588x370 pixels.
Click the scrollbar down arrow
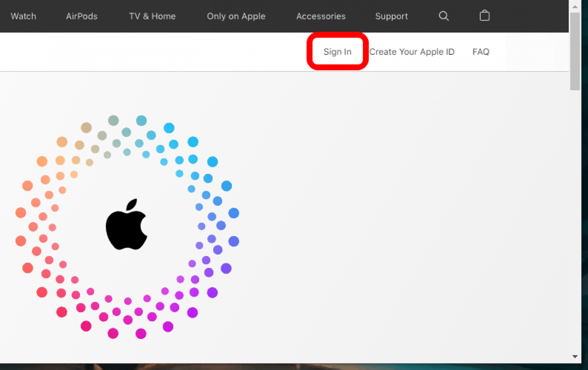tap(575, 357)
